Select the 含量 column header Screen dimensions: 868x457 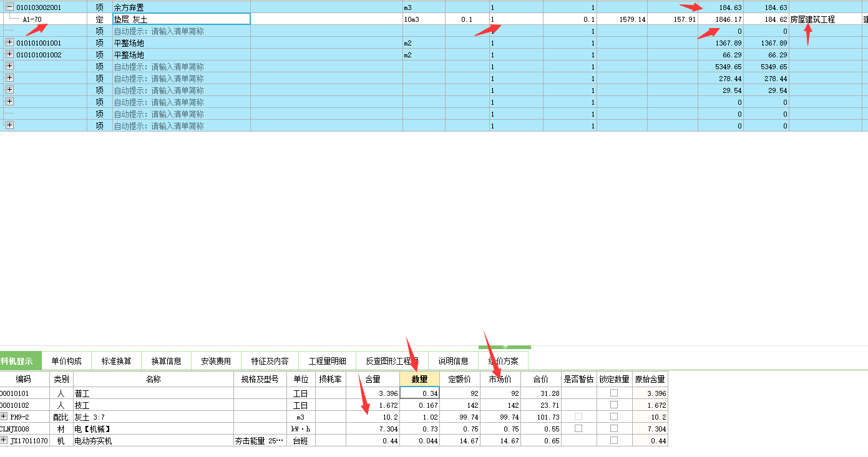point(373,379)
